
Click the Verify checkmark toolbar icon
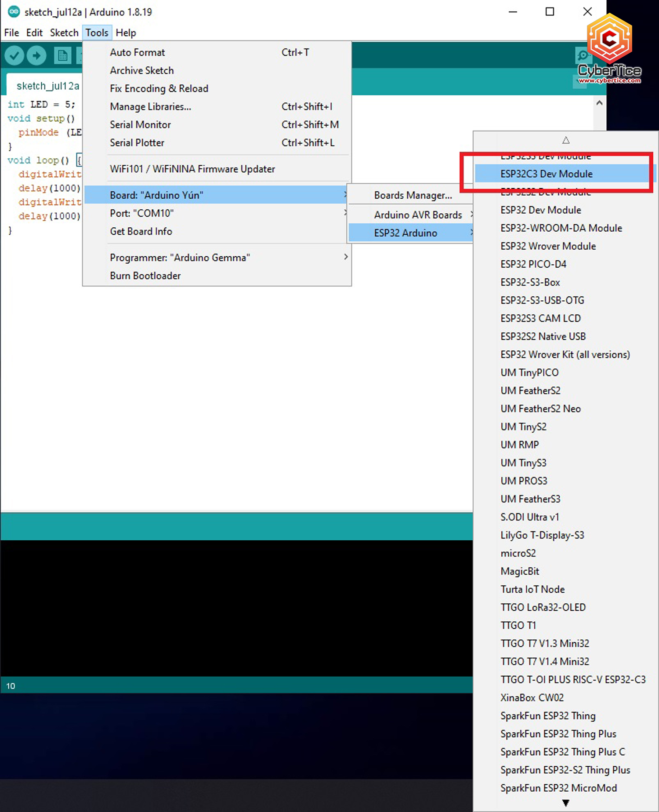tap(14, 56)
